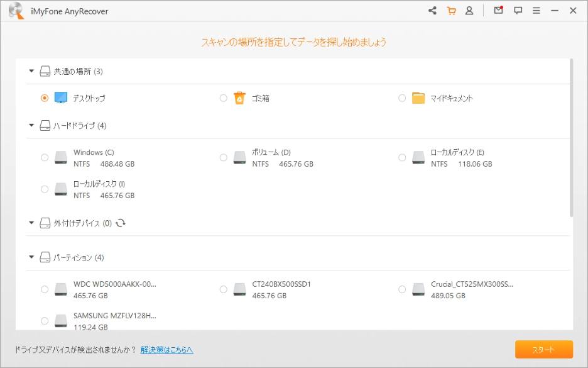The image size is (588, 368).
Task: Click the ゴミ箱 trash bin icon
Action: pyautogui.click(x=239, y=98)
